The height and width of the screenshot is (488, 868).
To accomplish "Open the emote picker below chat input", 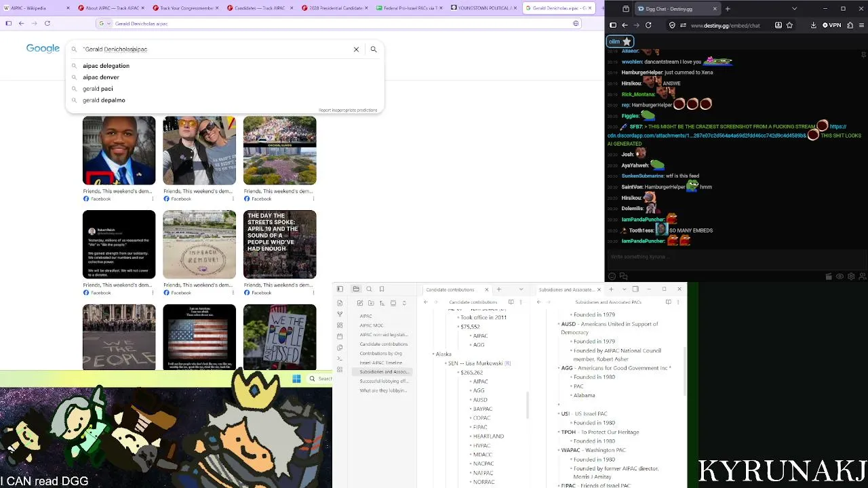I will pos(612,276).
